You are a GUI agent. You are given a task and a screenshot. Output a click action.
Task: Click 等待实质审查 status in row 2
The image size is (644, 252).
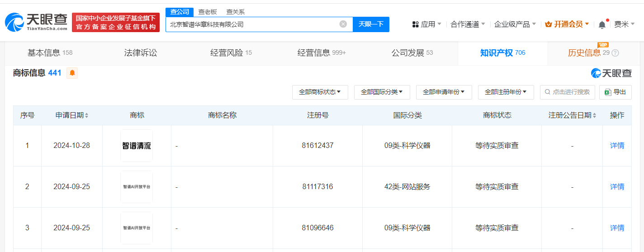click(497, 187)
